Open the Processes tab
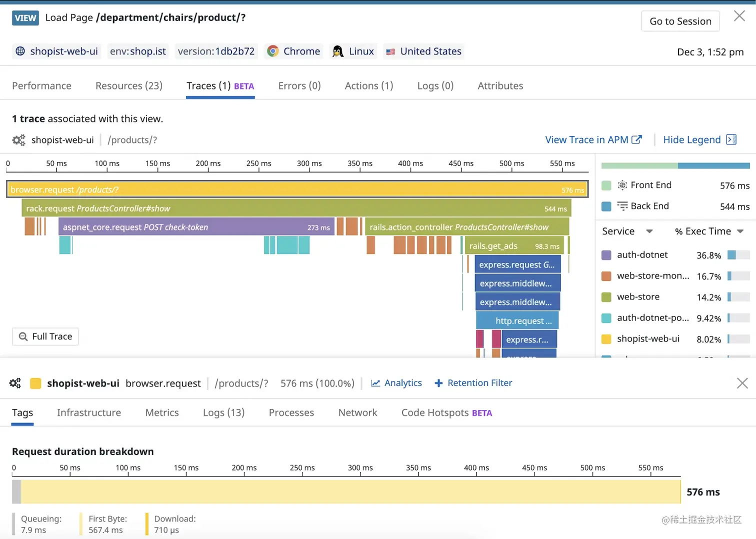The width and height of the screenshot is (756, 539). [x=291, y=412]
